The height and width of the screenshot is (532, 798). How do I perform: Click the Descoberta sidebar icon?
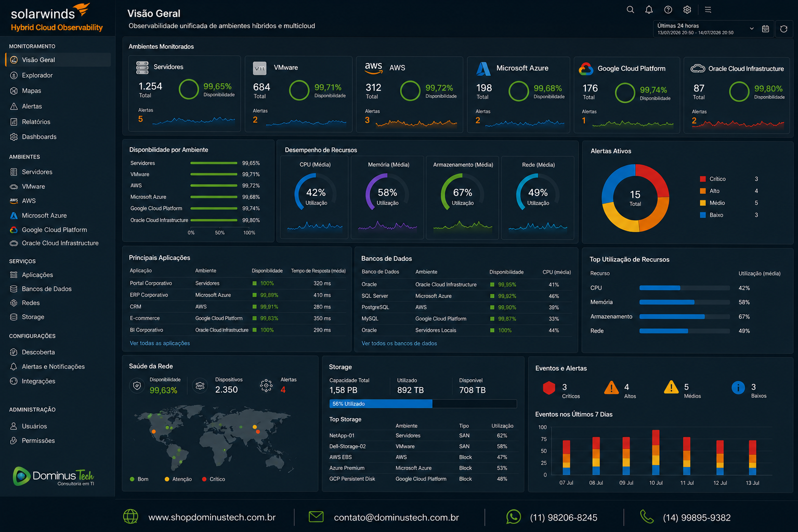click(x=14, y=352)
